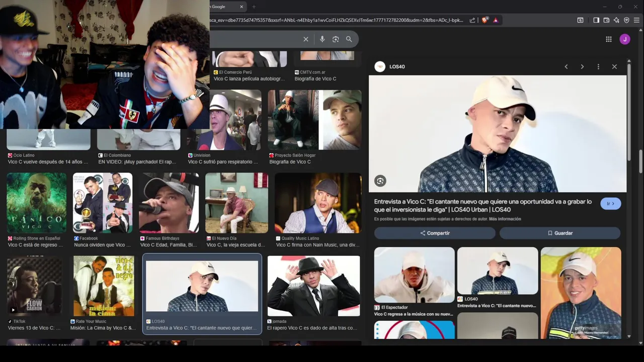Open the Getty Images related photo
Screen dimensions: 644x362
point(581,293)
